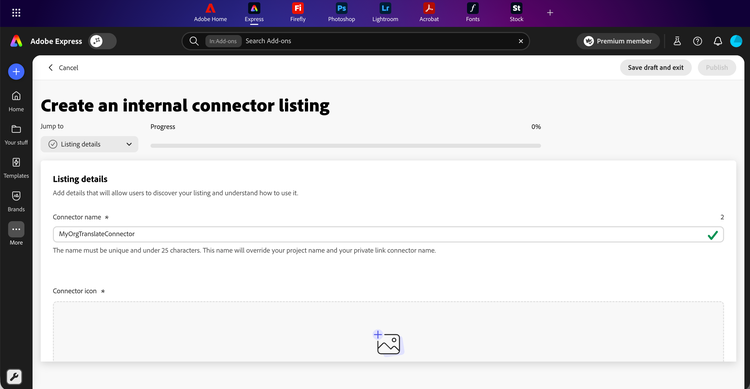Open Templates in sidebar
750x389 pixels.
point(16,168)
